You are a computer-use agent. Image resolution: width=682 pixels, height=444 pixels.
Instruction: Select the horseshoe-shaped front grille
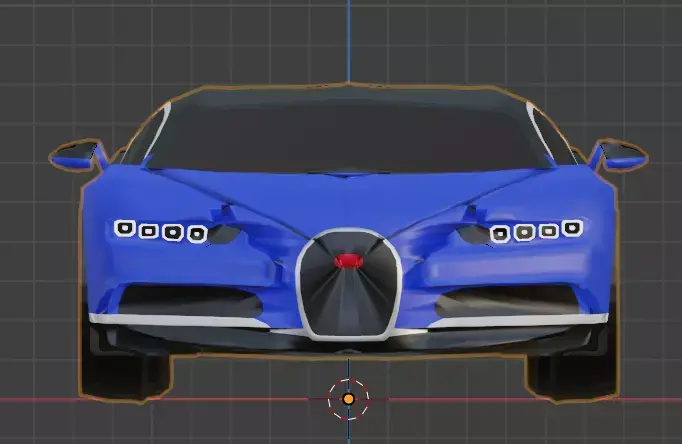348,284
